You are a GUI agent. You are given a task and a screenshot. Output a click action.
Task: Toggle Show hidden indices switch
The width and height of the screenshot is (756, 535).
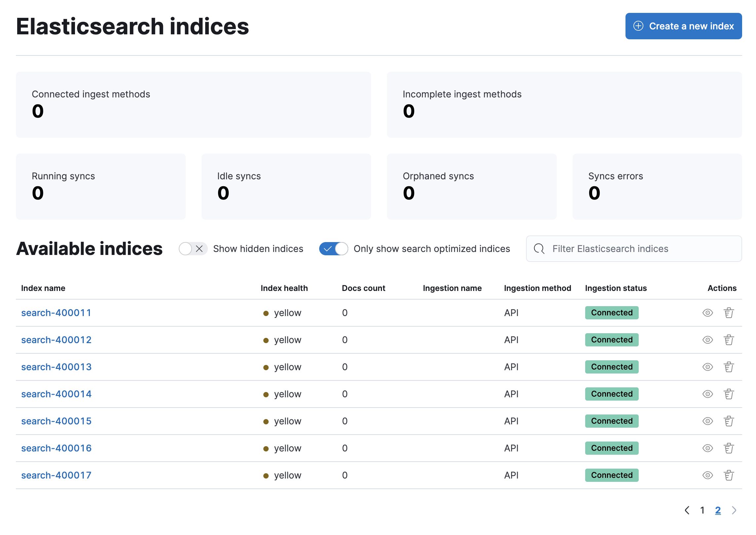click(193, 249)
